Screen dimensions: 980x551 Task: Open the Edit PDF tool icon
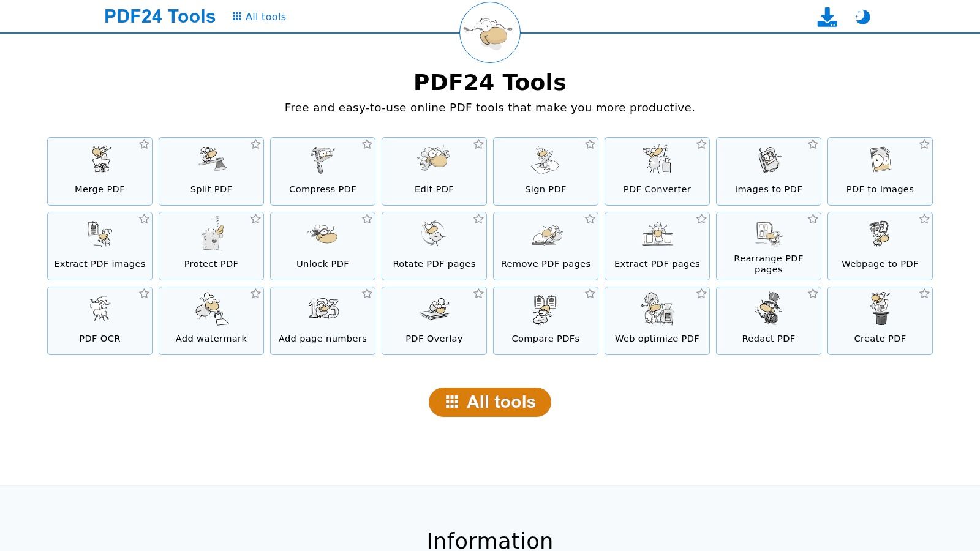pyautogui.click(x=434, y=159)
